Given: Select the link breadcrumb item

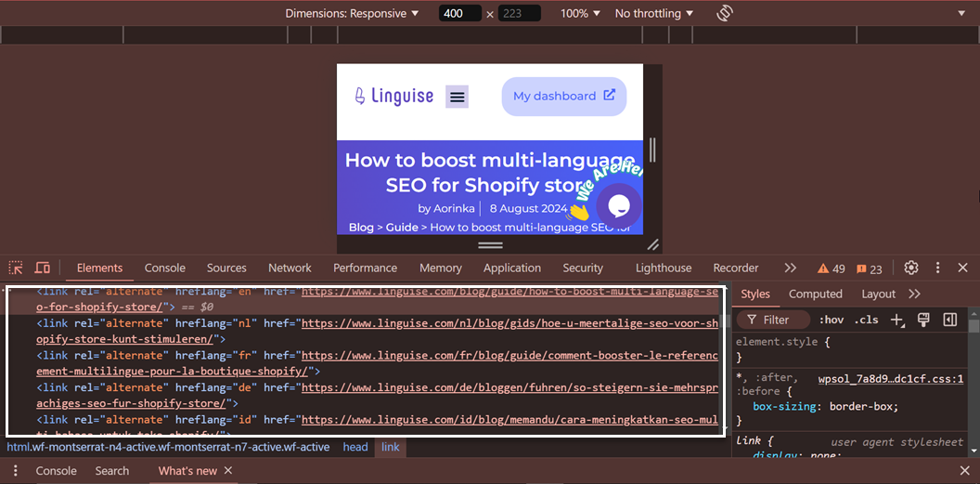Looking at the screenshot, I should click(391, 447).
